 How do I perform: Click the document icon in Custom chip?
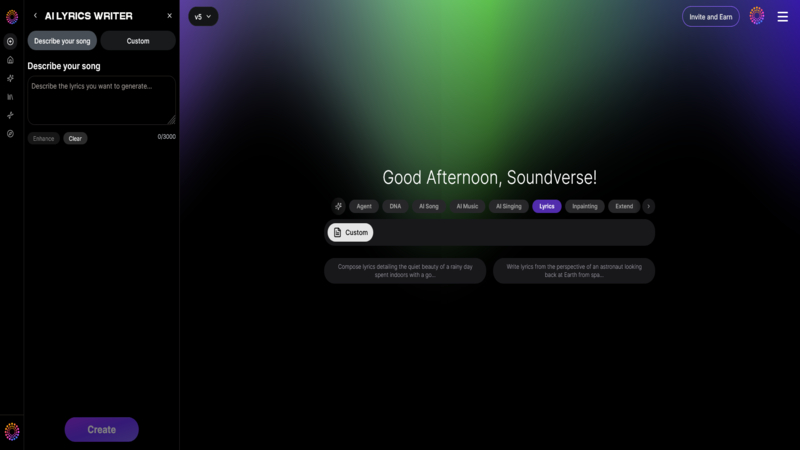[x=337, y=232]
